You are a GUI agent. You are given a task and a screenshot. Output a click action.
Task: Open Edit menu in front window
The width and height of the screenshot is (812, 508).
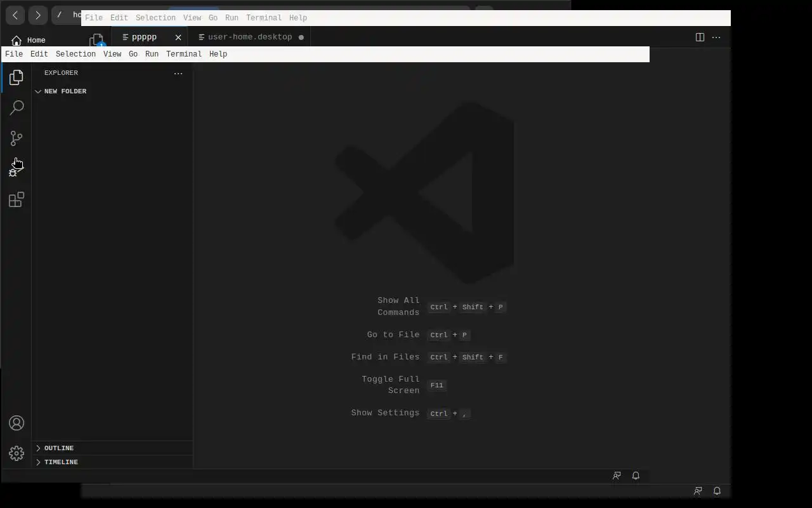[39, 54]
